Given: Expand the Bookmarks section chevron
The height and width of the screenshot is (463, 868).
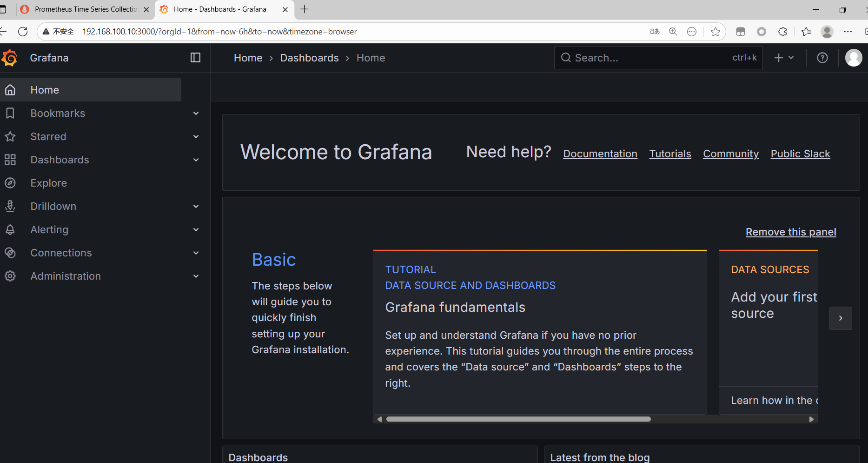Looking at the screenshot, I should [196, 113].
